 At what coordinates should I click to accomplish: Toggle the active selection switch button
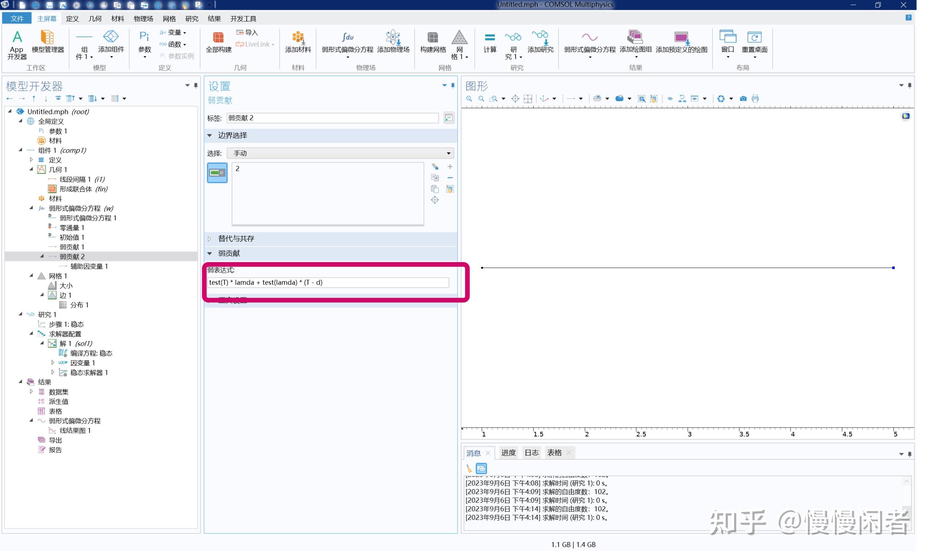click(x=217, y=173)
